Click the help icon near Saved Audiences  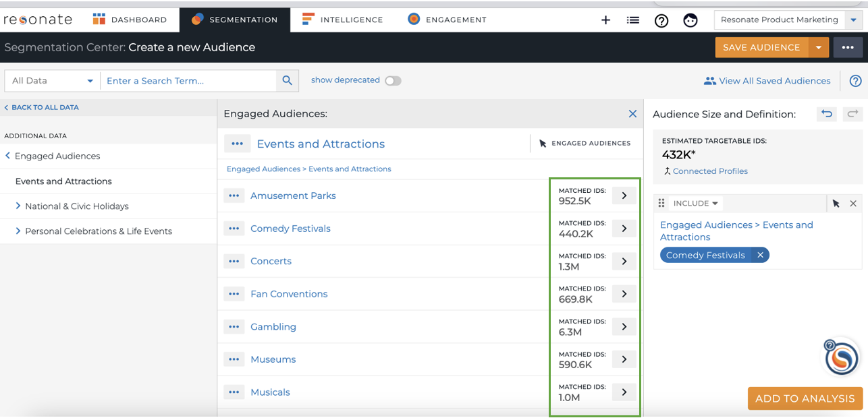click(x=855, y=81)
